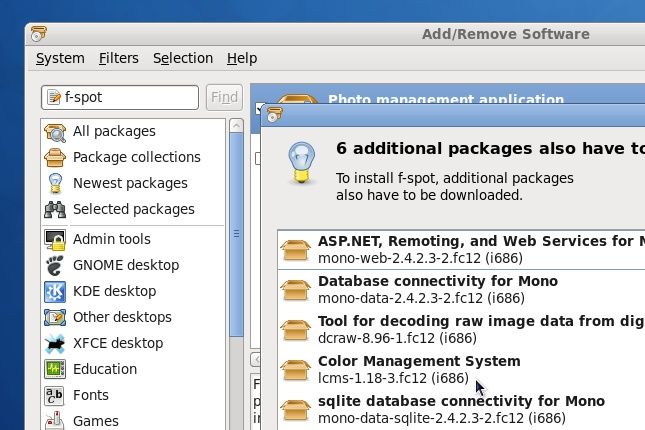The height and width of the screenshot is (430, 645).
Task: Open Admin tools via its padlock icon
Action: pyautogui.click(x=56, y=239)
